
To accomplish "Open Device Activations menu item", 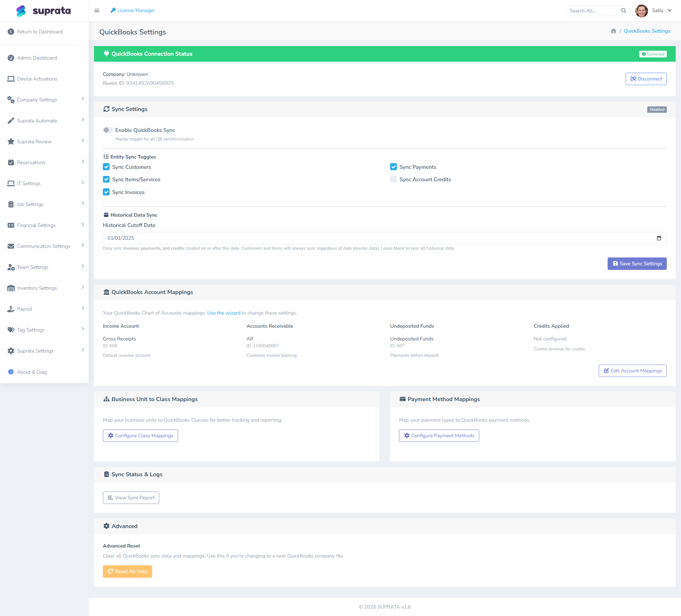I will click(x=44, y=79).
